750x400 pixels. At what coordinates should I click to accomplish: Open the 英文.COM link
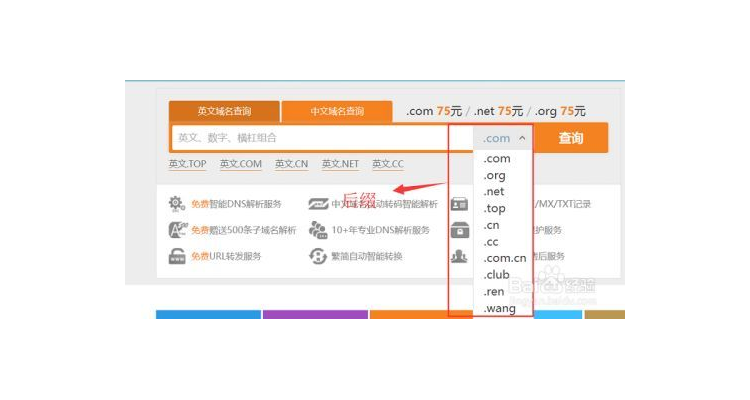click(x=241, y=164)
